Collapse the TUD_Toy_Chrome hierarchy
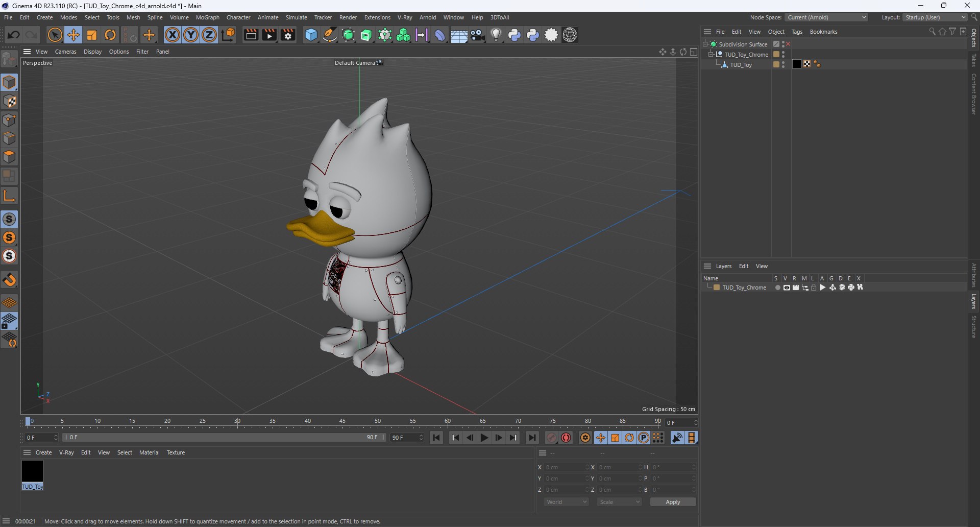The height and width of the screenshot is (527, 980). 711,54
